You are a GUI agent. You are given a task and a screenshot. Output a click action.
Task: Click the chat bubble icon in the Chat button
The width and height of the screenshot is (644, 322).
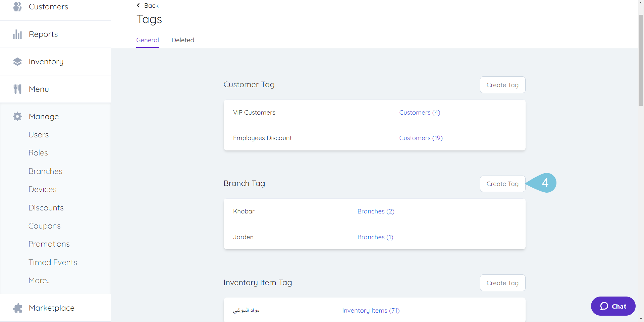(x=604, y=306)
